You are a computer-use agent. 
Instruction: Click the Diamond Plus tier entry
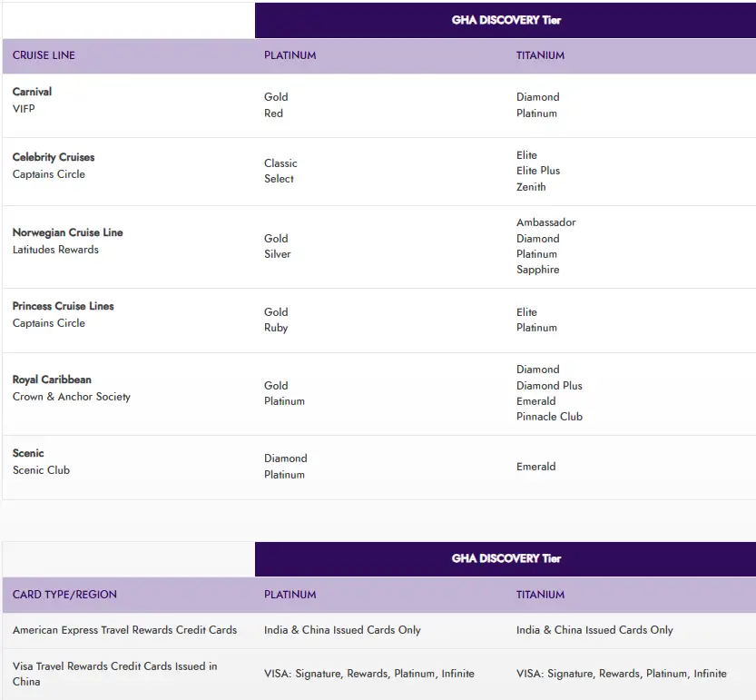[x=549, y=386]
